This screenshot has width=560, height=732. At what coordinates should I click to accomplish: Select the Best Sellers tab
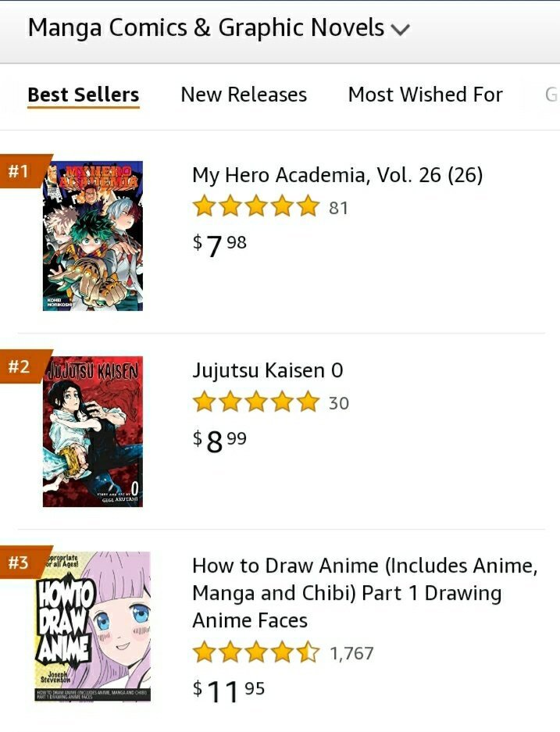coord(84,95)
